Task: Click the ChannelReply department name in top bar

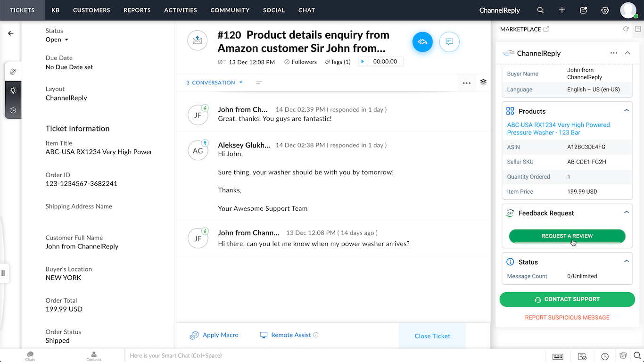Action: pos(499,10)
